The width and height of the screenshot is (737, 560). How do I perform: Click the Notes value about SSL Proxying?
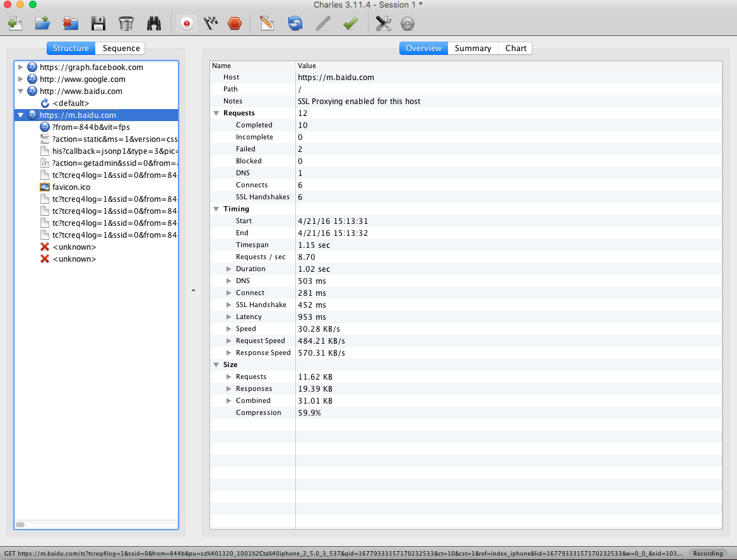coord(359,102)
